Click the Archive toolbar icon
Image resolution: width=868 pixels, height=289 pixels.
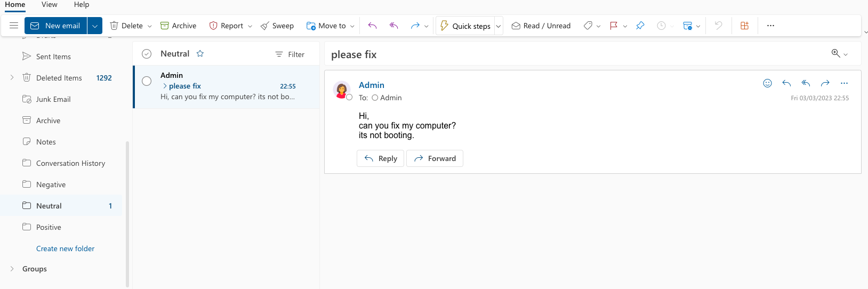pos(165,26)
